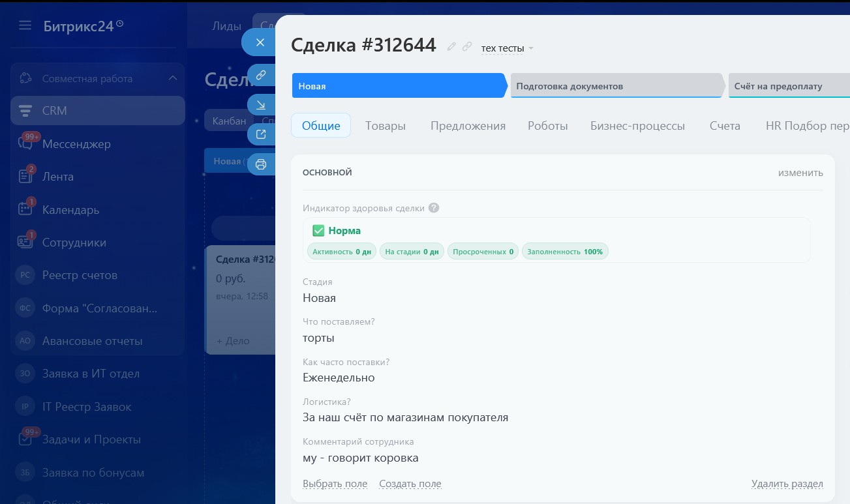Click the pencil icon to edit the deal title

coord(451,46)
